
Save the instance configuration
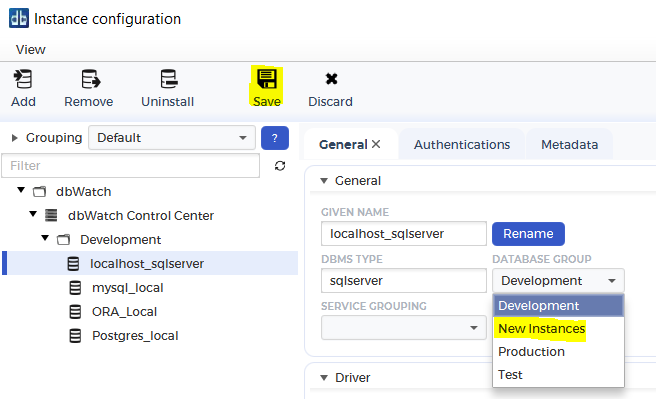[x=266, y=87]
